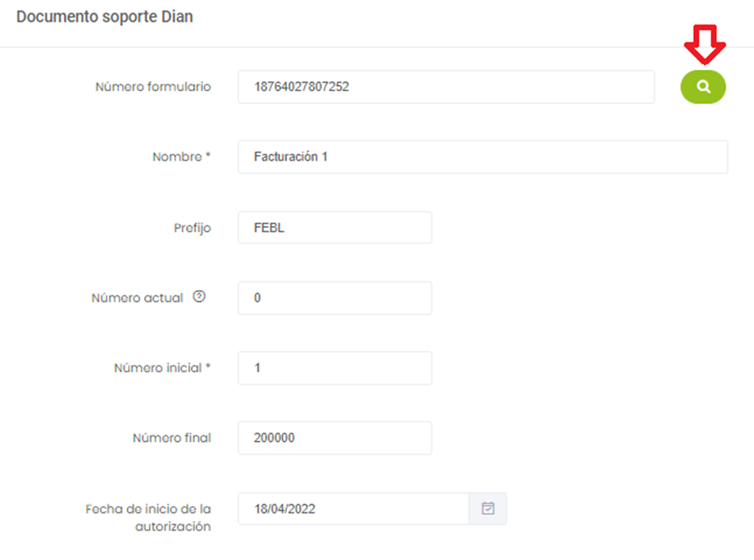Click the Número formulario label

(153, 87)
